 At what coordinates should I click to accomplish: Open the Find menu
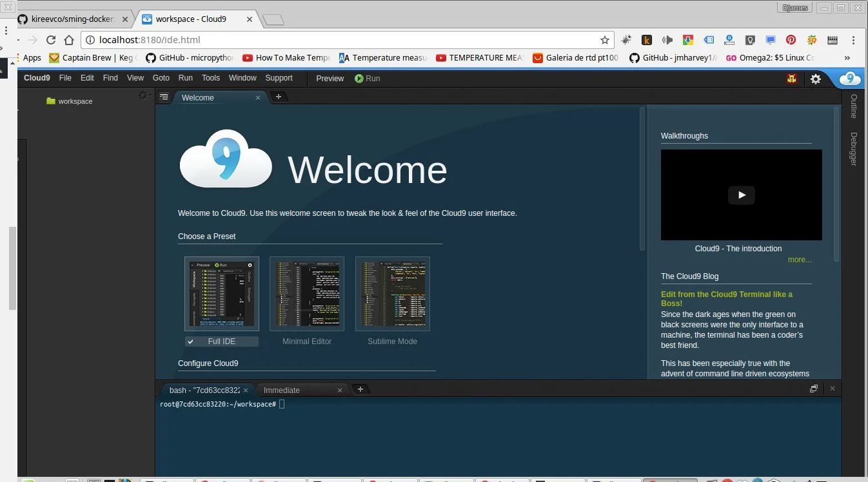click(110, 79)
